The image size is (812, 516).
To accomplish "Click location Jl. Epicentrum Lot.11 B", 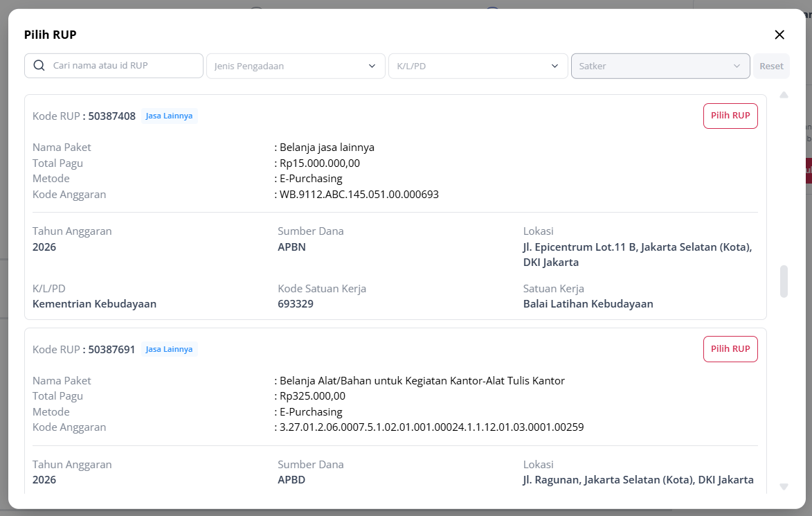I will 637,254.
